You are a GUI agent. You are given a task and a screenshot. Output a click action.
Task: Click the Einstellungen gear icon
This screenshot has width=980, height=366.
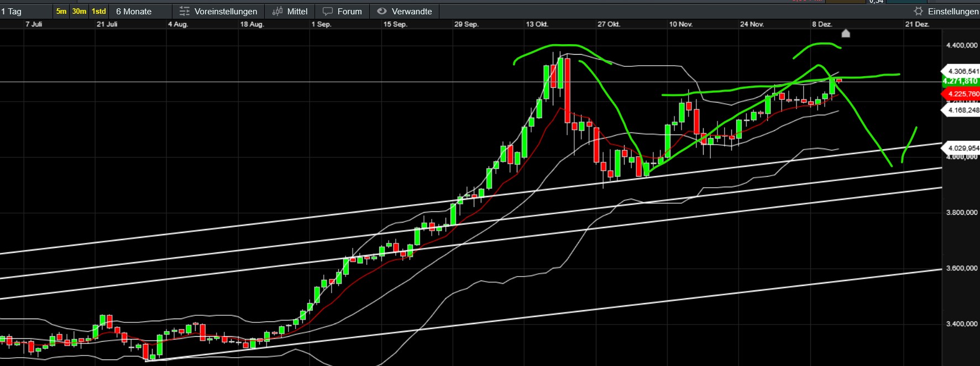(918, 11)
